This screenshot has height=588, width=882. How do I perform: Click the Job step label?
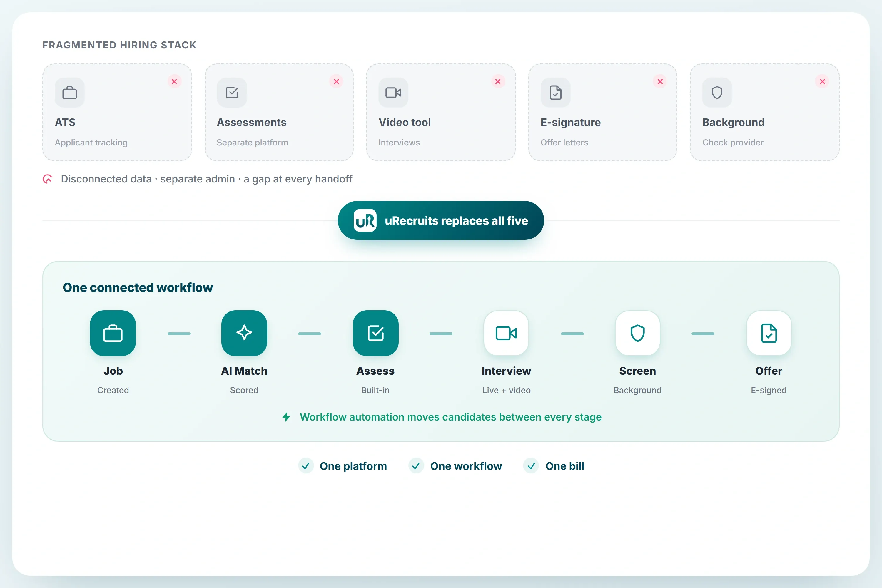tap(113, 371)
